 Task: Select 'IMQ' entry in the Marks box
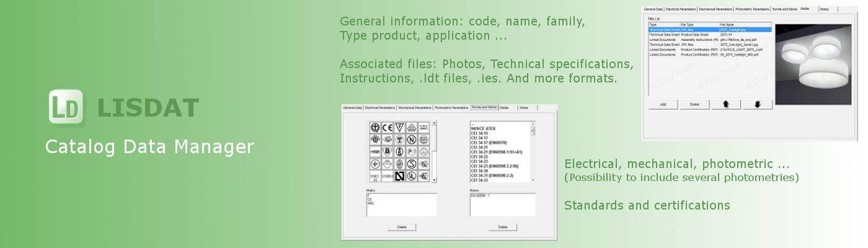point(370,203)
